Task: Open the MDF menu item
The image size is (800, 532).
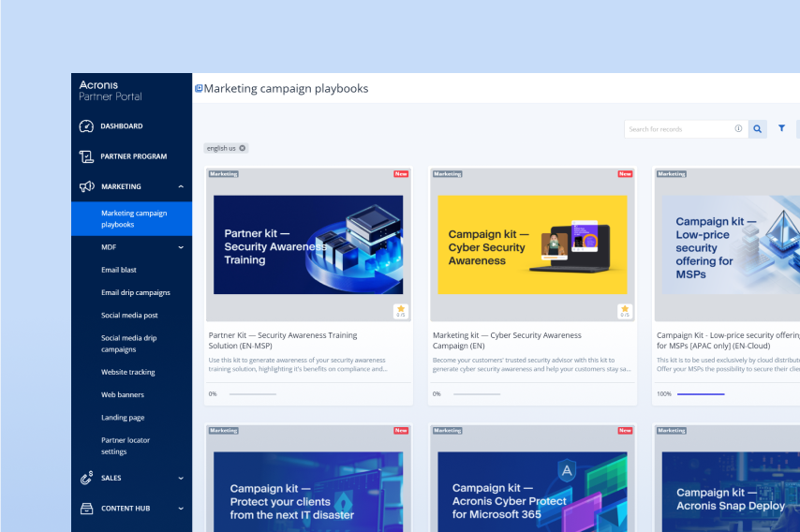Action: 109,247
